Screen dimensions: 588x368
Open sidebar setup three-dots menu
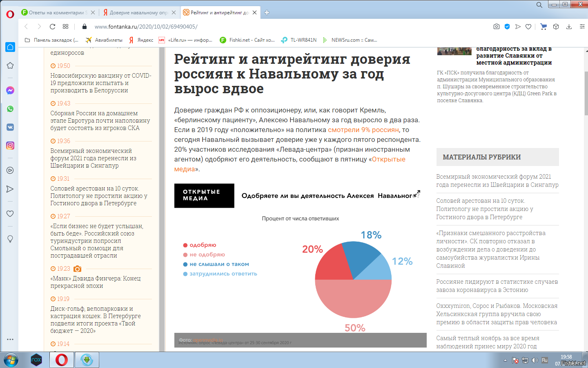pyautogui.click(x=10, y=339)
